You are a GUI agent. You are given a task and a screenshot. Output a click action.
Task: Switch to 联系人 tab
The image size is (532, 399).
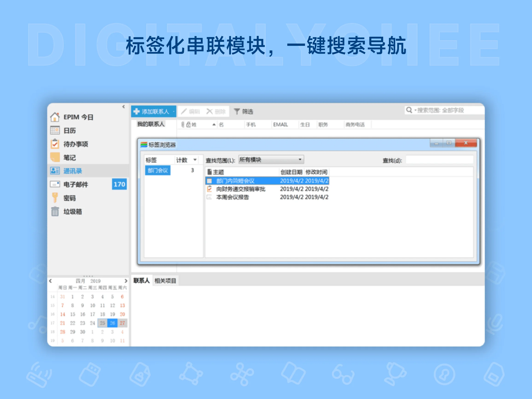click(142, 280)
